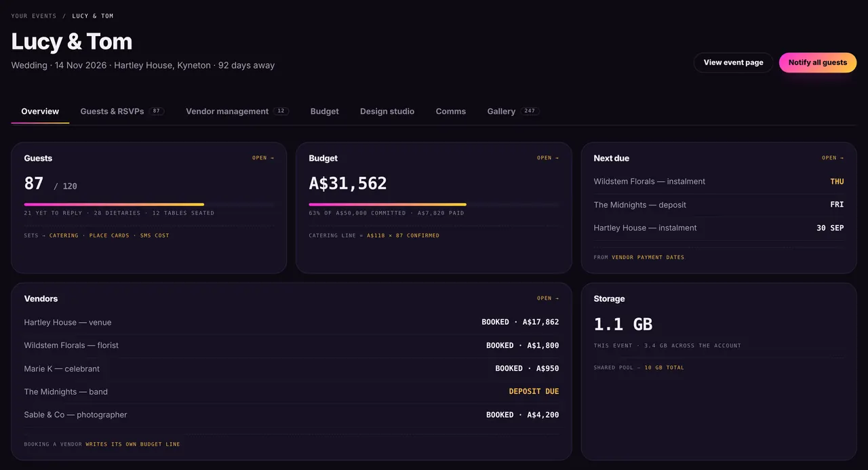This screenshot has width=868, height=470.
Task: Open the VENDOR PAYMENT DATES link
Action: click(x=648, y=257)
